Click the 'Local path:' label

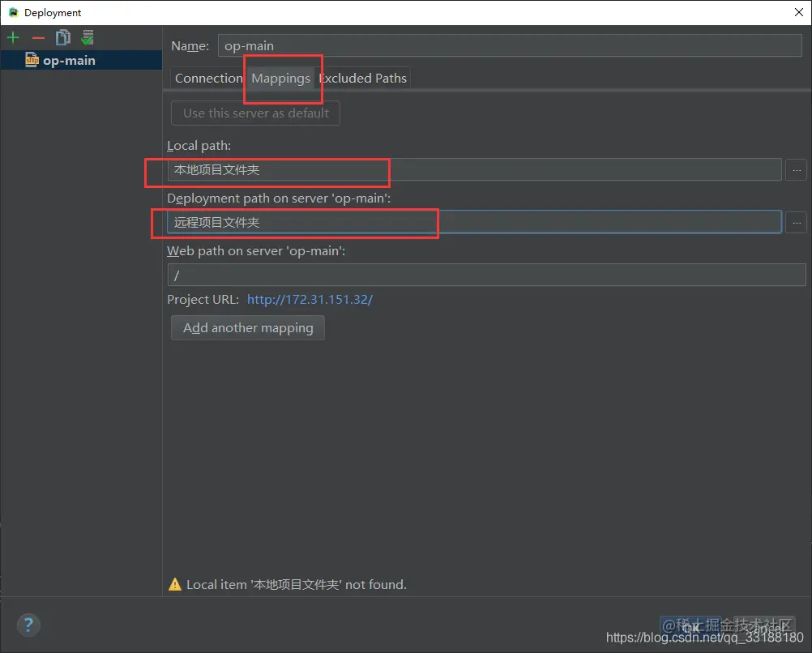click(199, 146)
